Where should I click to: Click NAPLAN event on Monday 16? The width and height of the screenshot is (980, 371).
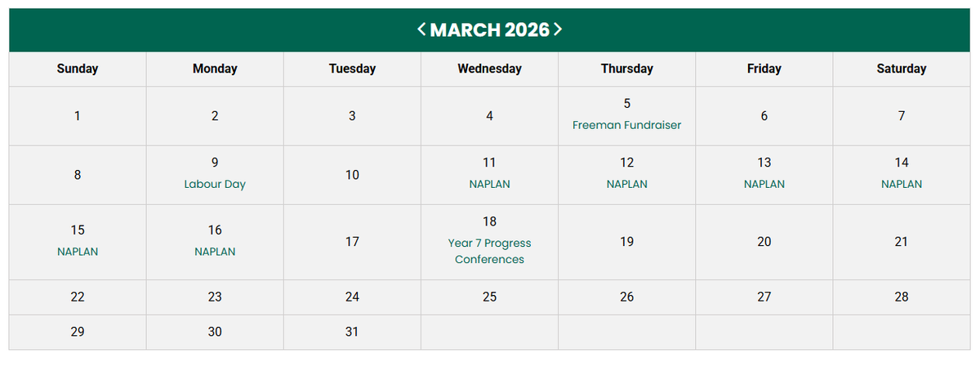point(215,252)
